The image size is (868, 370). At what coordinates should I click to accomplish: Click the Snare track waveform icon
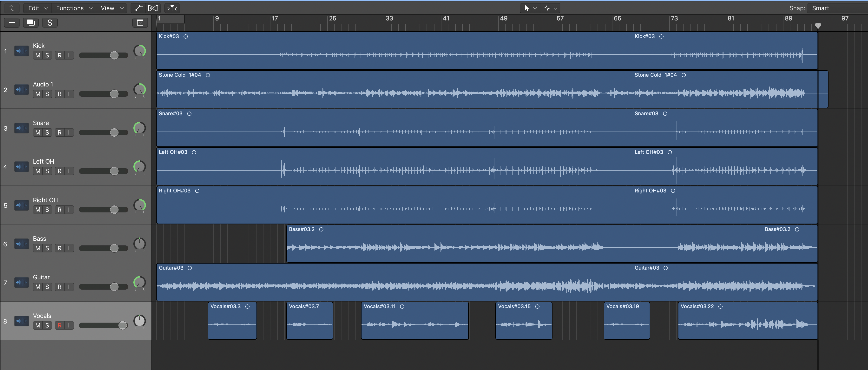coord(22,128)
